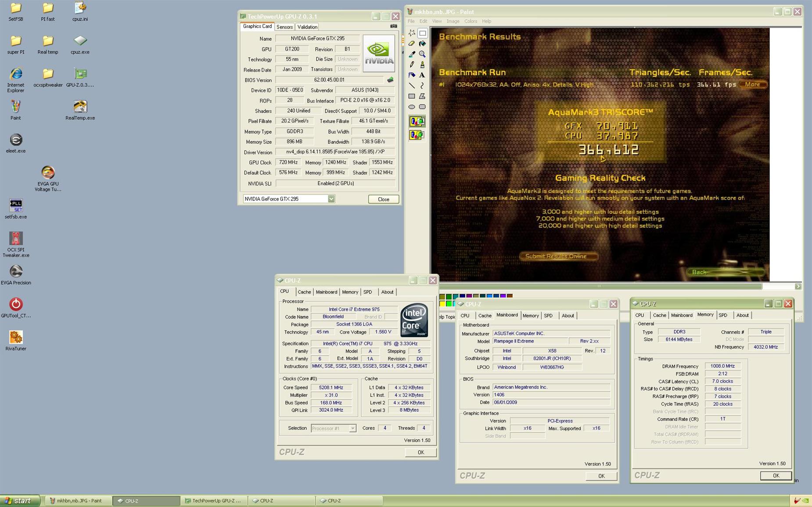Choose the Fill With Color bucket tool

(422, 43)
